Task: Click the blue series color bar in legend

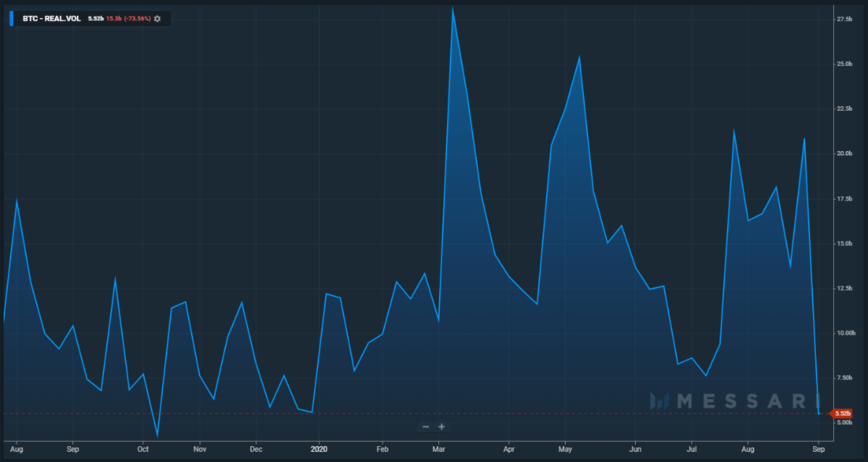Action: coord(11,17)
